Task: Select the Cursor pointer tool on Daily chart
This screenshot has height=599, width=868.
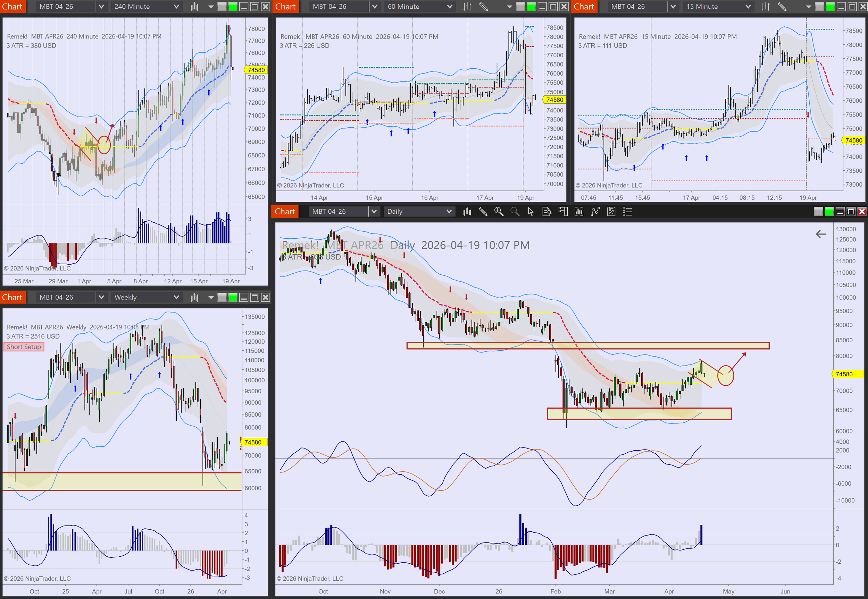Action: click(x=530, y=212)
